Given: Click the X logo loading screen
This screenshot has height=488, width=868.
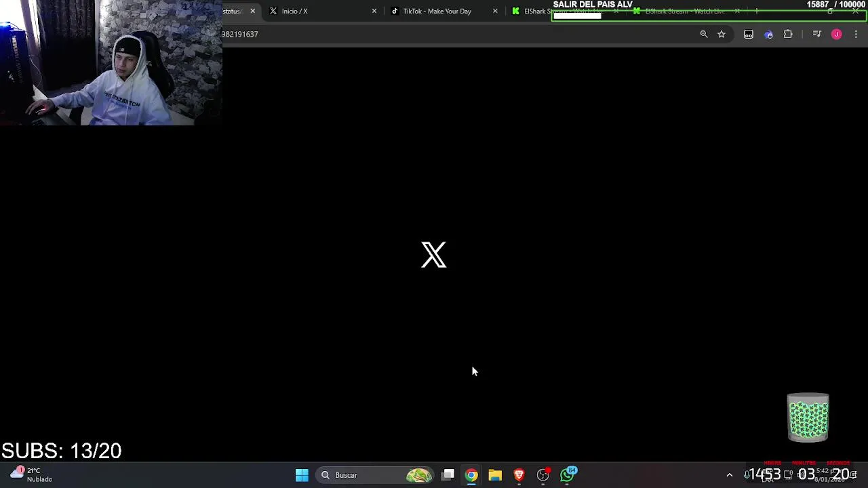Looking at the screenshot, I should click(434, 255).
